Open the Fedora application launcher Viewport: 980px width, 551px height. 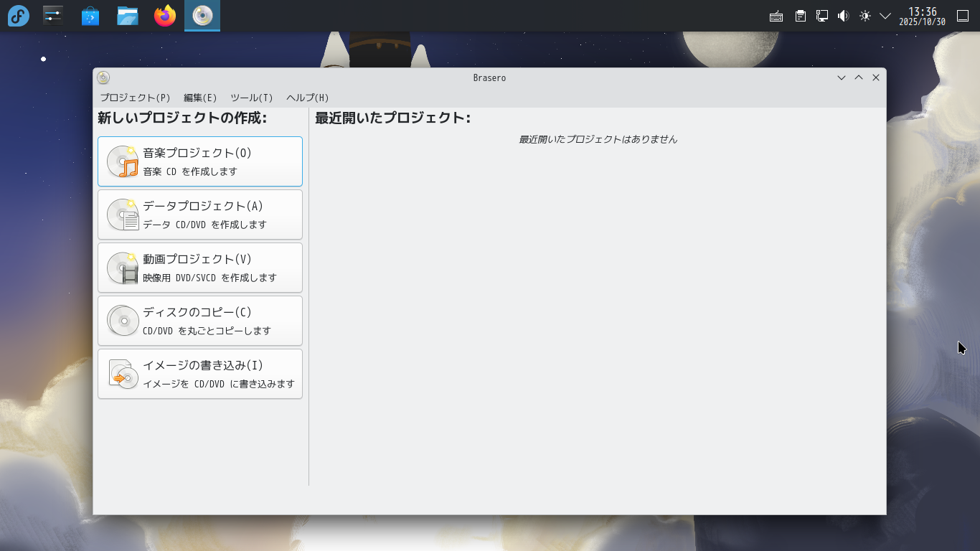coord(19,16)
